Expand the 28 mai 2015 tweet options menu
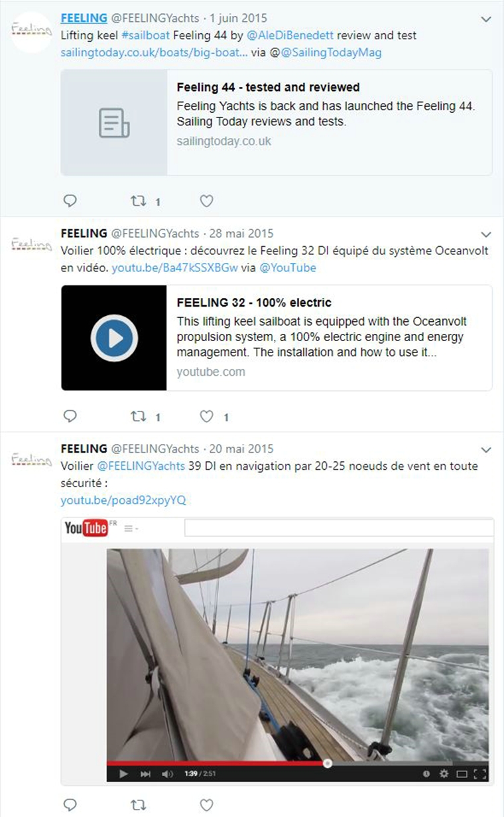Screen dimensions: 504x817 (x=486, y=234)
